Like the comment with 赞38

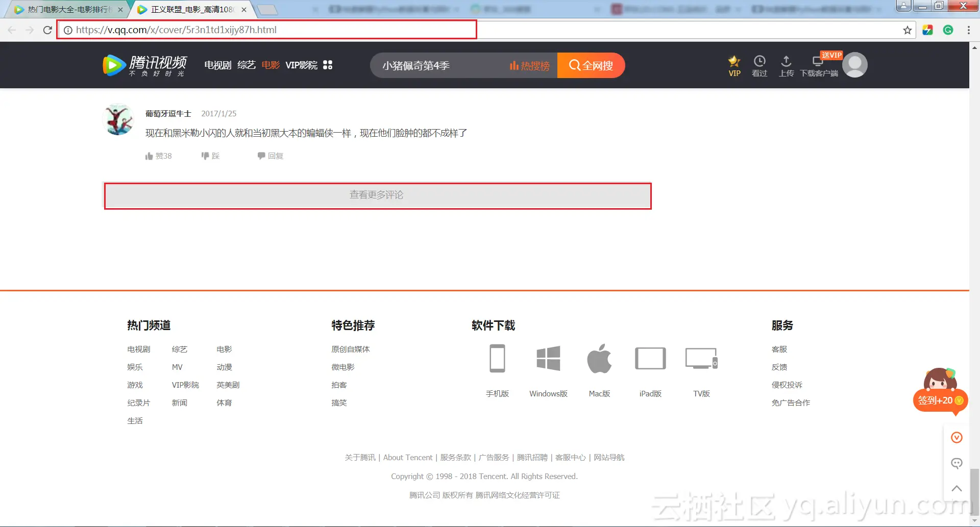click(x=158, y=156)
